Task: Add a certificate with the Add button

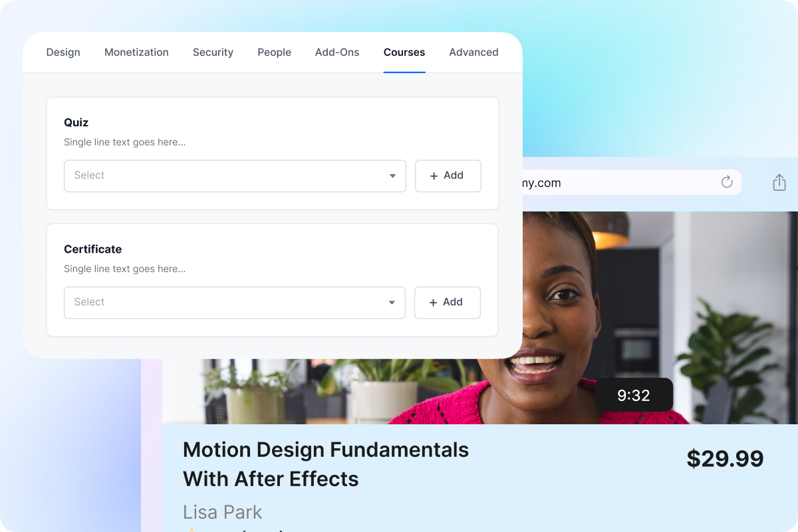Action: point(448,303)
